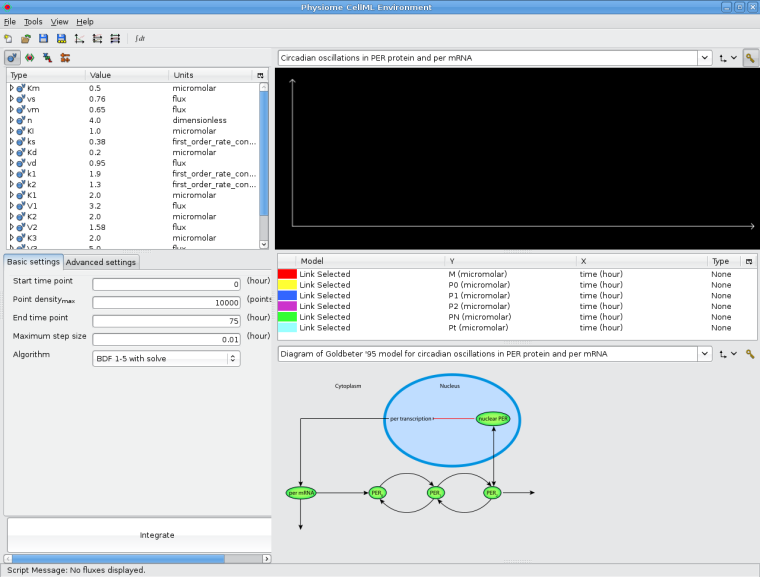Click the red swatch of the M trace
Image resolution: width=760 pixels, height=577 pixels.
[287, 274]
